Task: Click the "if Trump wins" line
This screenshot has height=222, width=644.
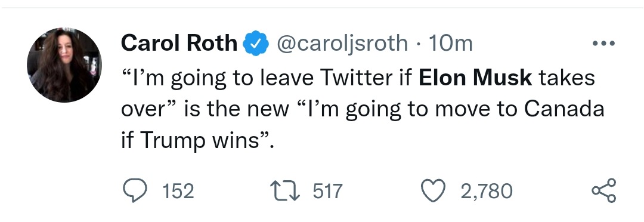Action: click(197, 141)
